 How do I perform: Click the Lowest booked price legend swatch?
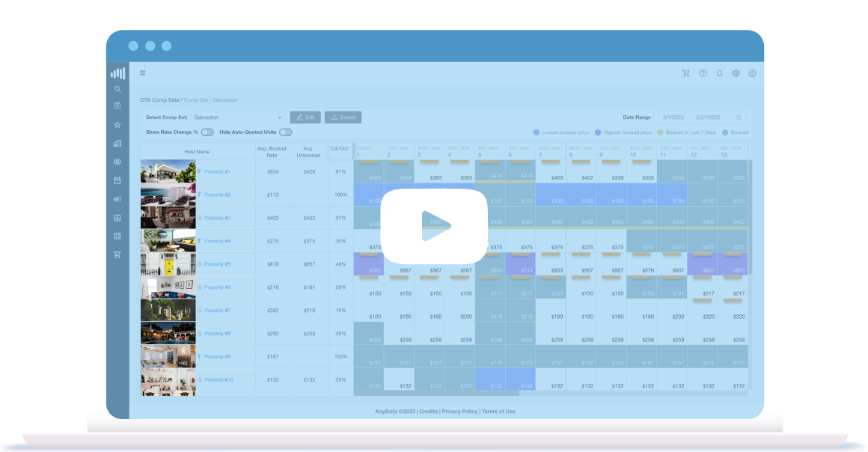coord(537,132)
